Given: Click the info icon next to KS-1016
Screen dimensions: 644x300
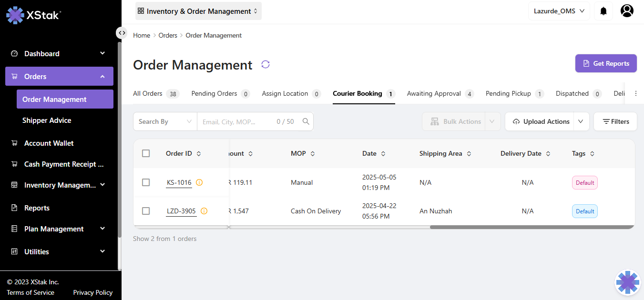Looking at the screenshot, I should [x=199, y=182].
